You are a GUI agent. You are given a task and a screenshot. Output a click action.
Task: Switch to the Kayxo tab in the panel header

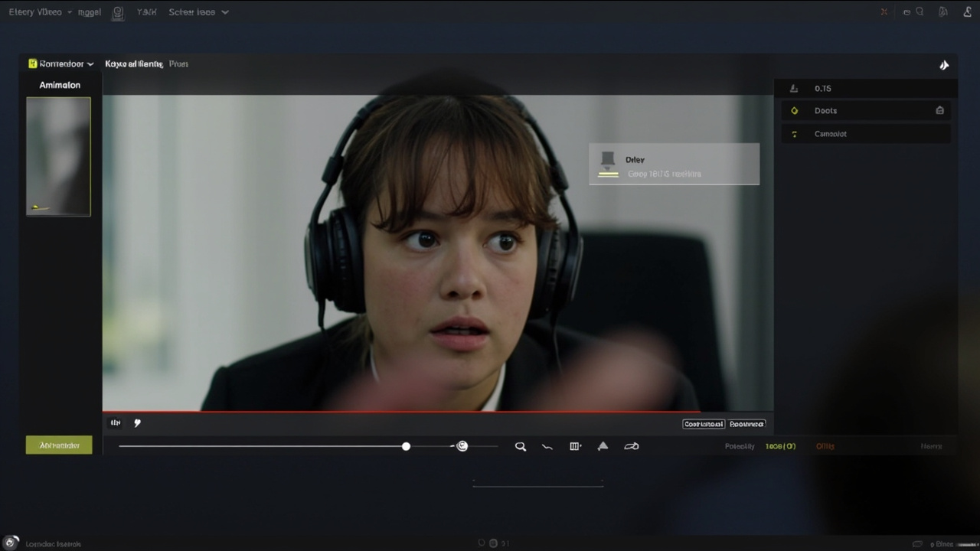click(x=134, y=64)
